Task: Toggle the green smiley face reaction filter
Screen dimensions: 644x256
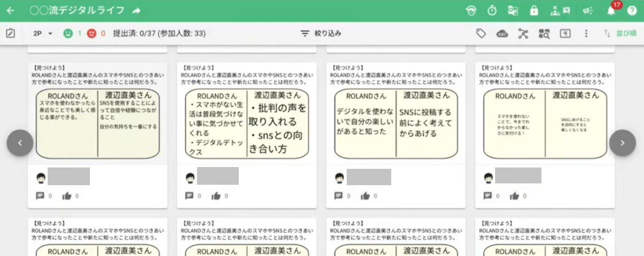Action: click(x=68, y=34)
